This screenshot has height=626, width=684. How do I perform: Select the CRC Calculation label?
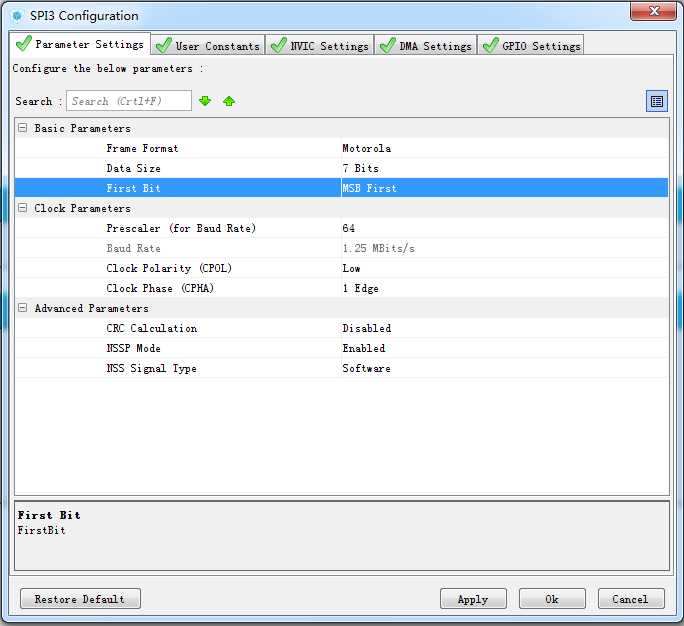pos(151,328)
